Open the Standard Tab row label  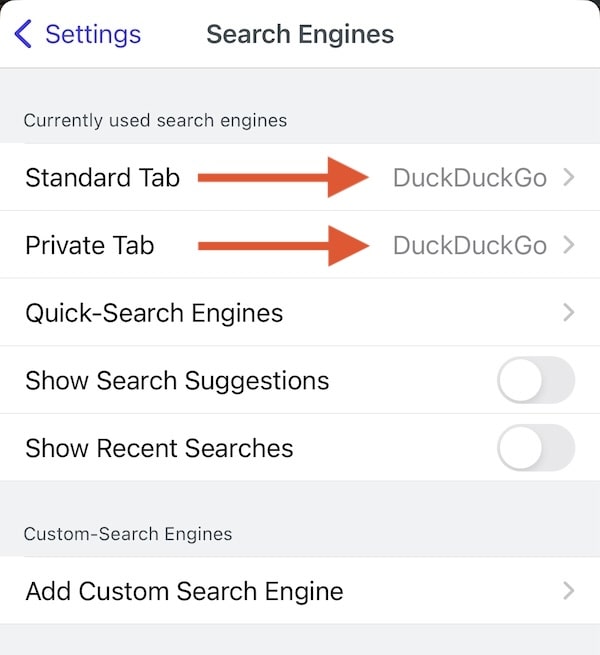point(102,178)
